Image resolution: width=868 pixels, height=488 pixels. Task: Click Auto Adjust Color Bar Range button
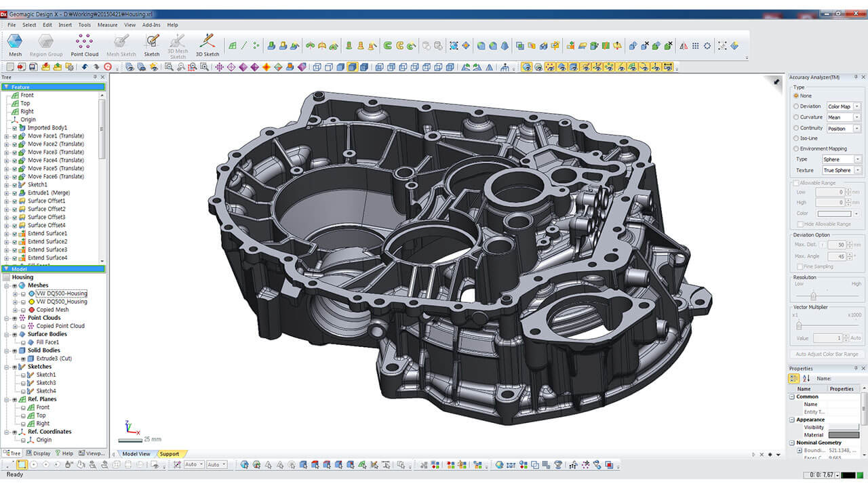click(x=827, y=354)
